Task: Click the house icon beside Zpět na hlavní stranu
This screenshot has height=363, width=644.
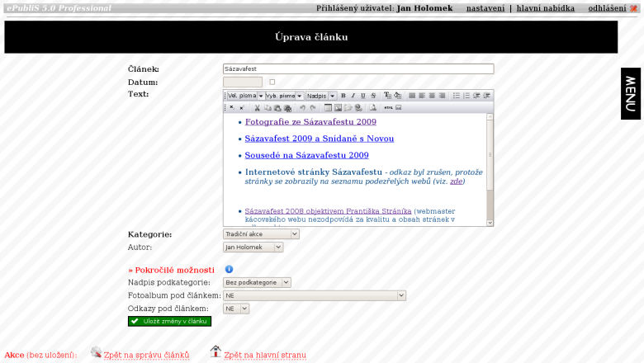Action: [215, 351]
